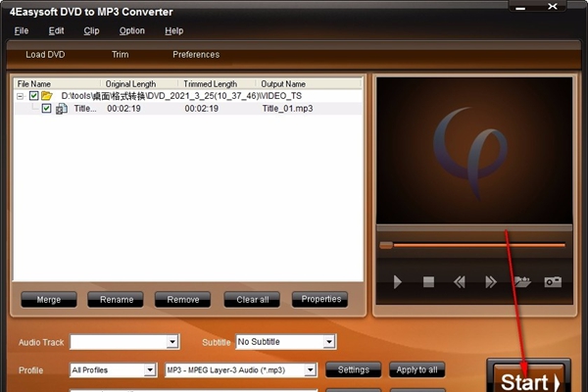
Task: Click the Remove button
Action: coord(182,299)
